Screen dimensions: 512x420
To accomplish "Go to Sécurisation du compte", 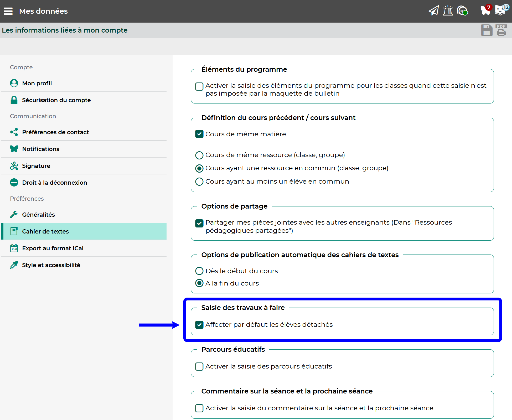I will pyautogui.click(x=56, y=100).
